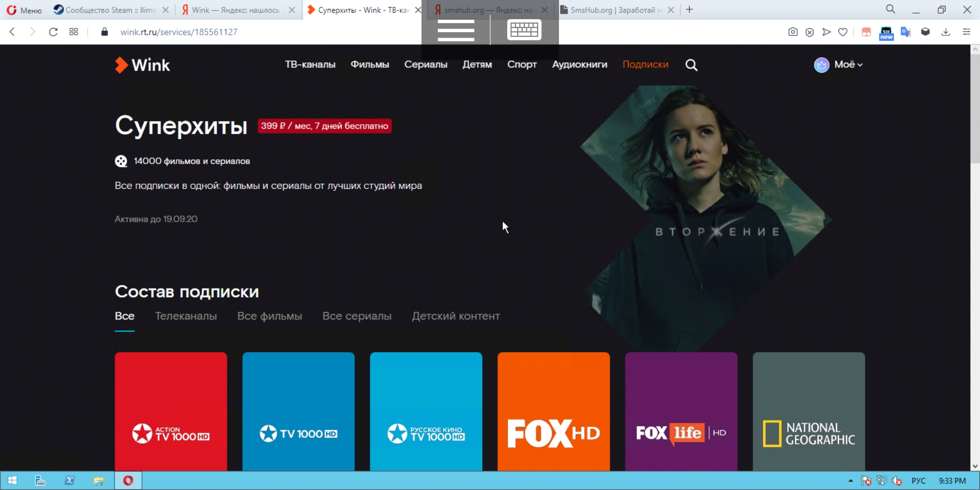Open the translate extension icon
This screenshot has height=490, width=980.
pyautogui.click(x=906, y=32)
